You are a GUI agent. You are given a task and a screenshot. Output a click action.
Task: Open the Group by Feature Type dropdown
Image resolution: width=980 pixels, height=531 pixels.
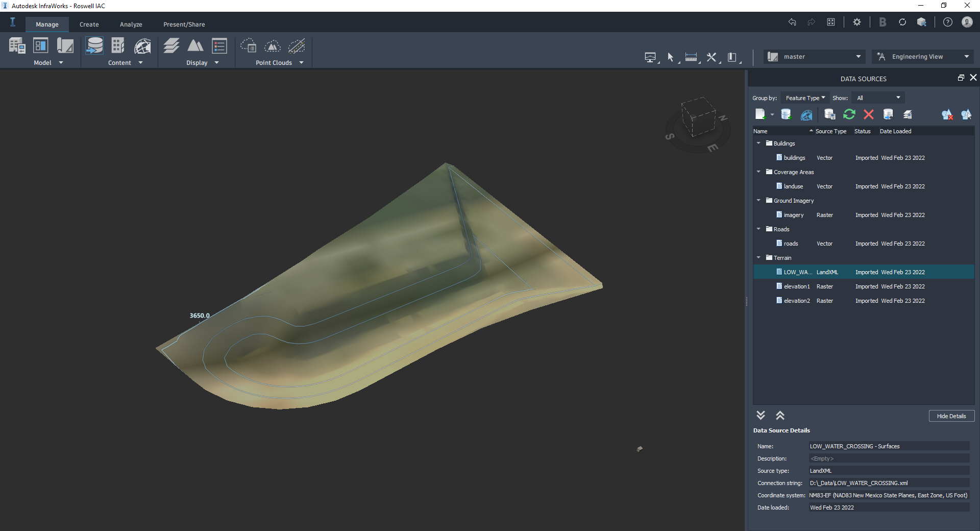click(804, 98)
